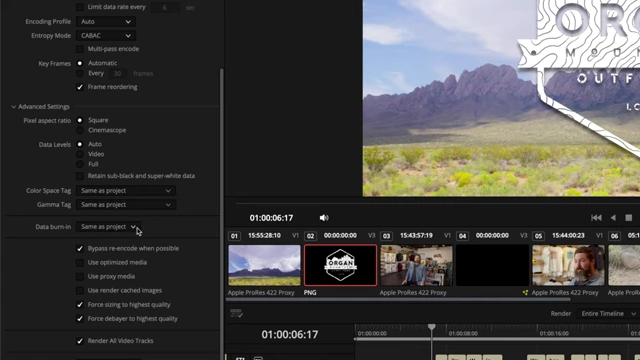Select clip 02 Organ logo PNG thumbnail
This screenshot has height=360, width=640.
[x=340, y=265]
